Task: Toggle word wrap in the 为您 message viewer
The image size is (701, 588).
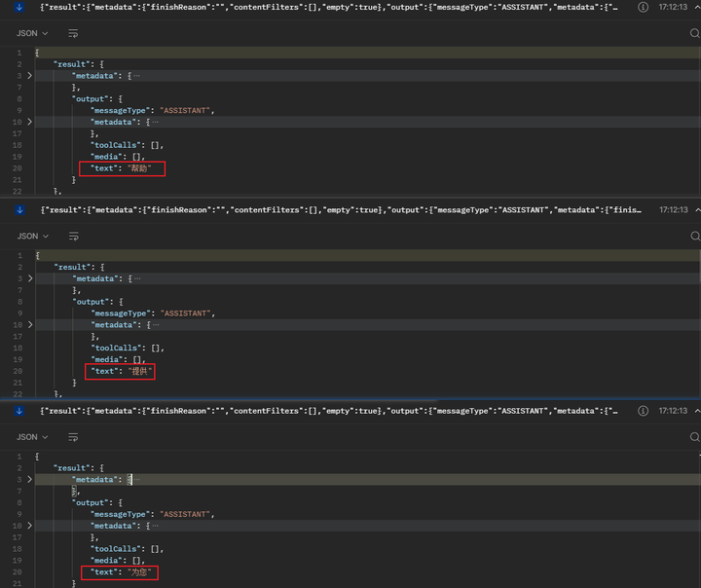Action: [73, 437]
